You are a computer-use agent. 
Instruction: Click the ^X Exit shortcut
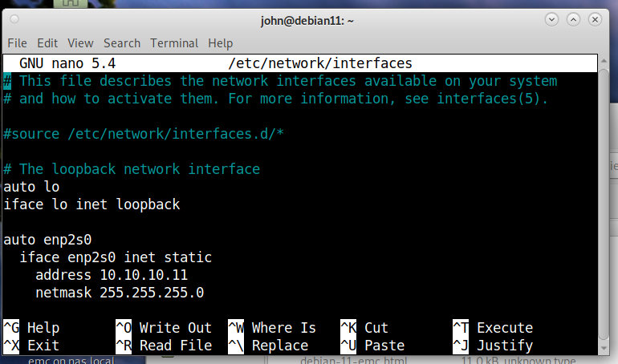click(x=31, y=345)
